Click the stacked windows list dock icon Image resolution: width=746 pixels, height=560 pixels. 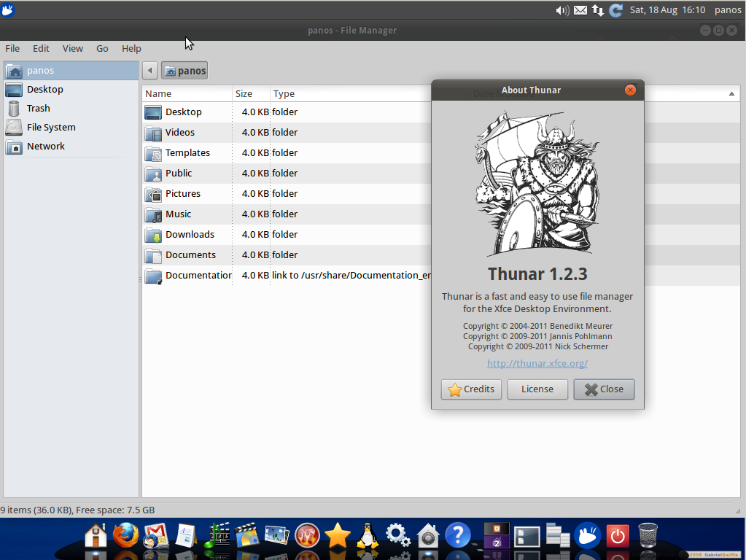point(558,536)
